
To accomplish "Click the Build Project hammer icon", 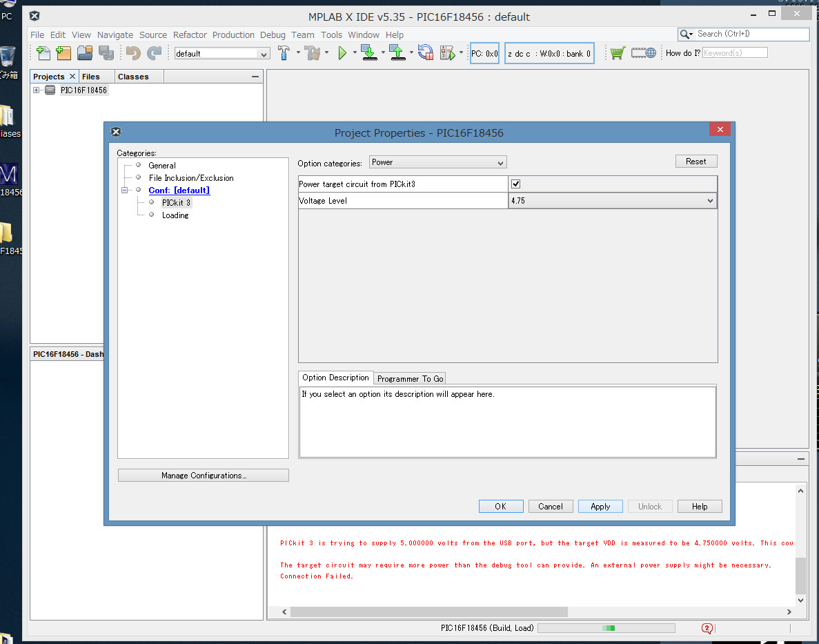I will pyautogui.click(x=284, y=52).
